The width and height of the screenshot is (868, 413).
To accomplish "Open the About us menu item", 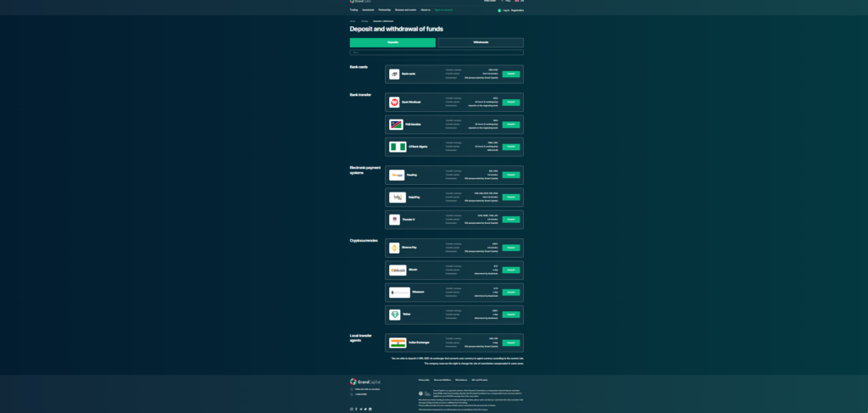I will point(426,10).
